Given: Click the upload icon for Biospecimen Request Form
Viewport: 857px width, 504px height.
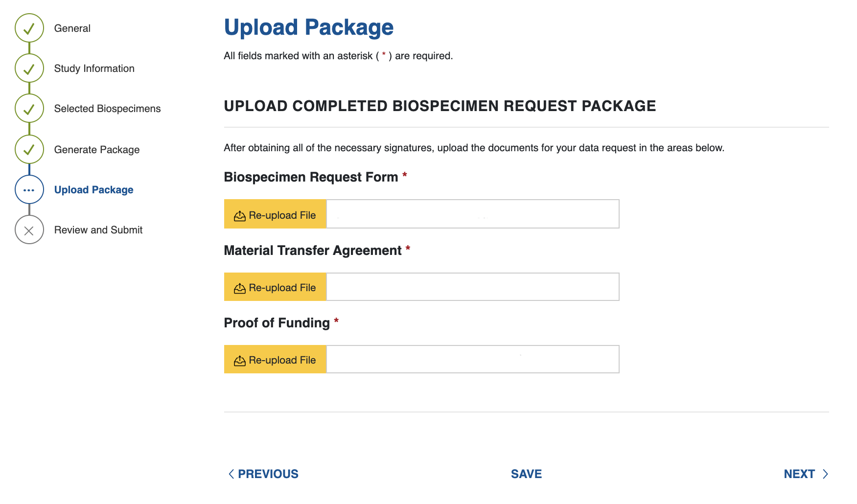Looking at the screenshot, I should click(x=240, y=216).
